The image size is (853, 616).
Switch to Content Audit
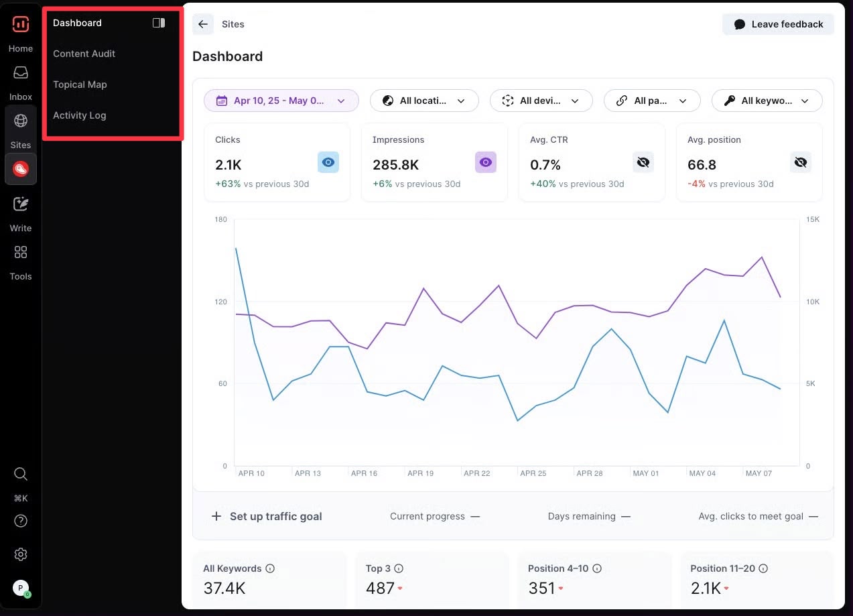[x=84, y=54]
